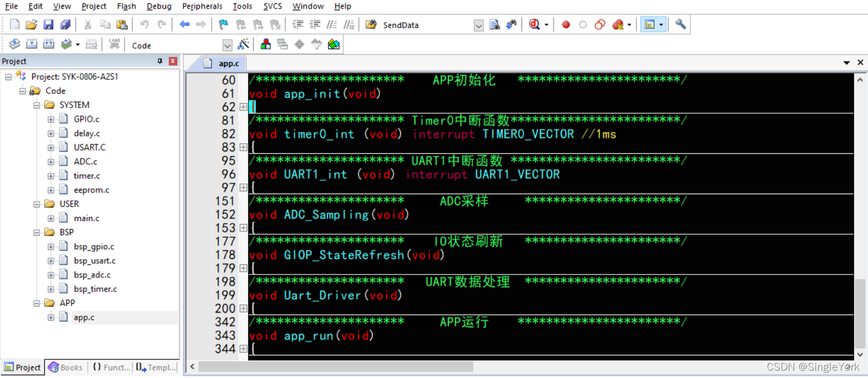Image resolution: width=868 pixels, height=378 pixels.
Task: Open Manage Project Items colored blocks icon
Action: pos(265,44)
